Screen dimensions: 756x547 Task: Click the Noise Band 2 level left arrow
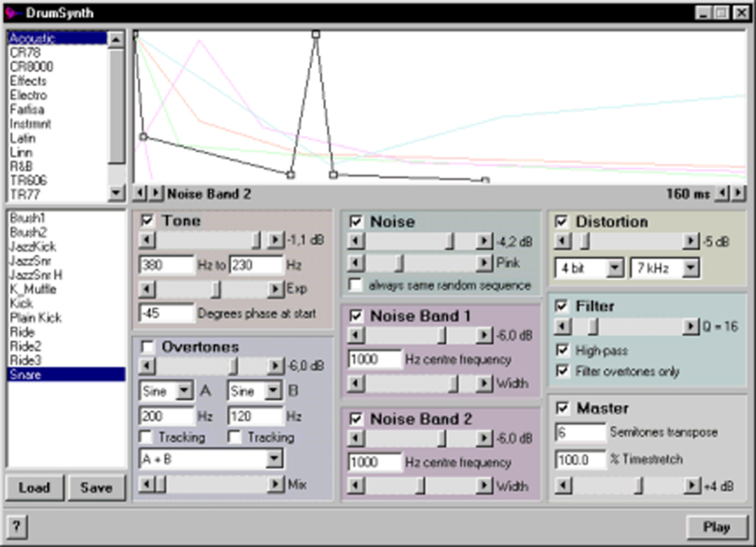[x=356, y=438]
